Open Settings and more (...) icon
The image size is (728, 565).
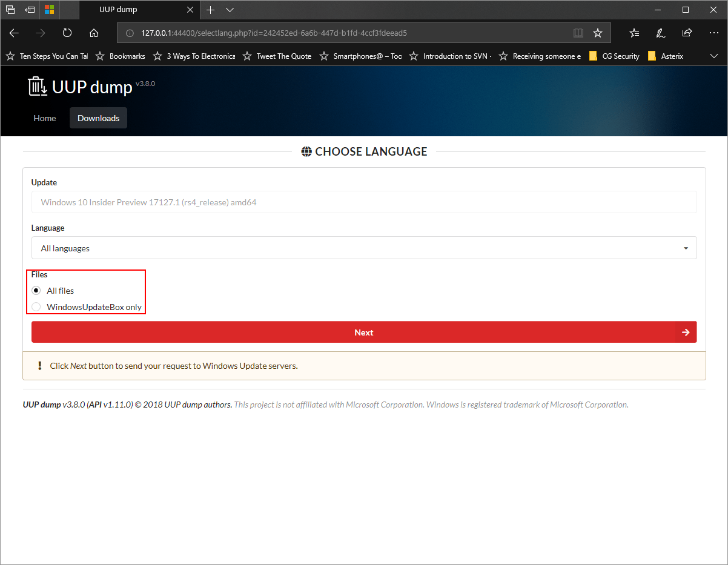click(714, 33)
